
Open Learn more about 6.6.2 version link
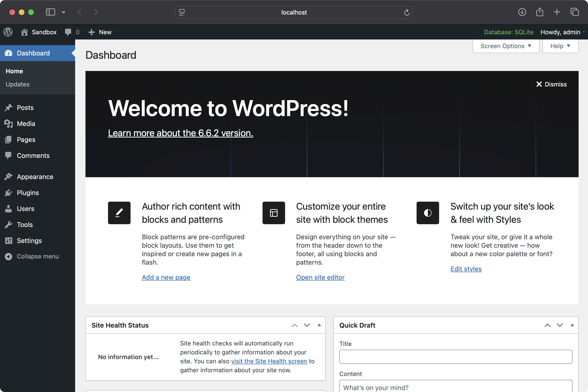pyautogui.click(x=180, y=133)
